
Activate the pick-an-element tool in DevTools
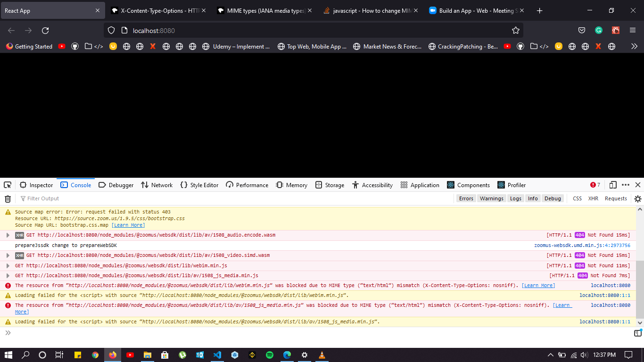[8, 185]
